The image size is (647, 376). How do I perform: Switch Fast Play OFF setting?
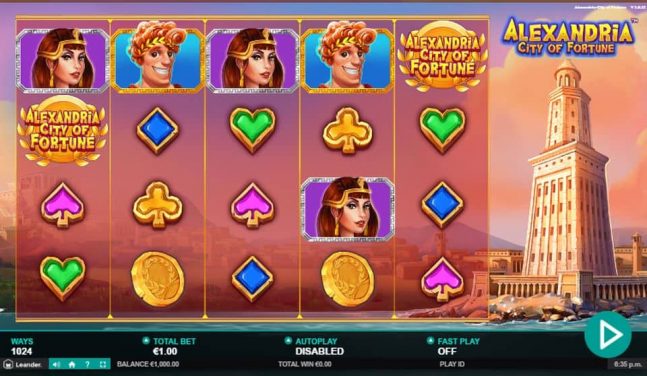[x=447, y=351]
